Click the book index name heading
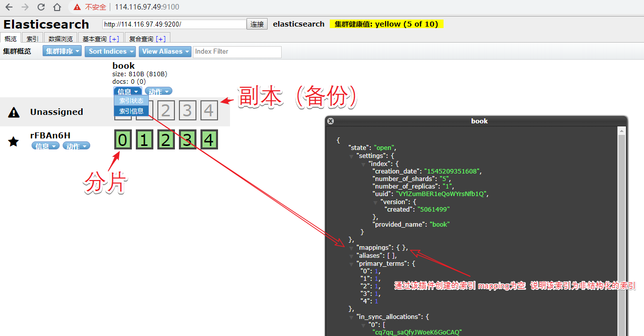 click(x=123, y=66)
